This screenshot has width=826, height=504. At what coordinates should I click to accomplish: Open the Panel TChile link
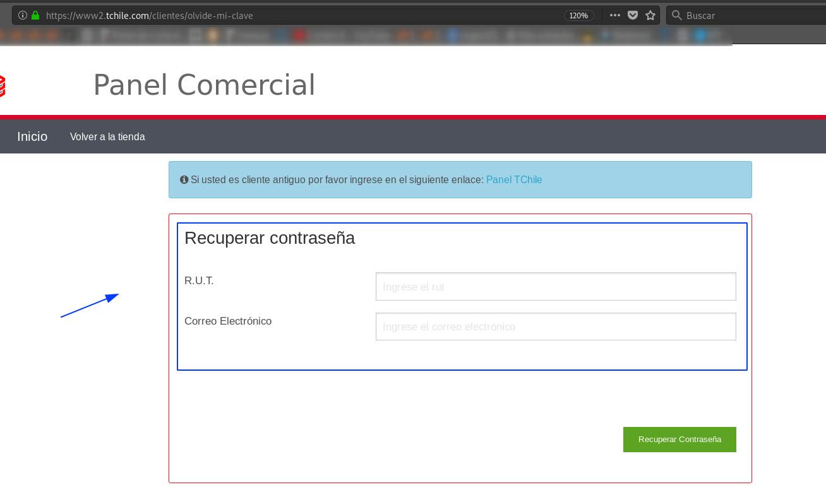514,180
